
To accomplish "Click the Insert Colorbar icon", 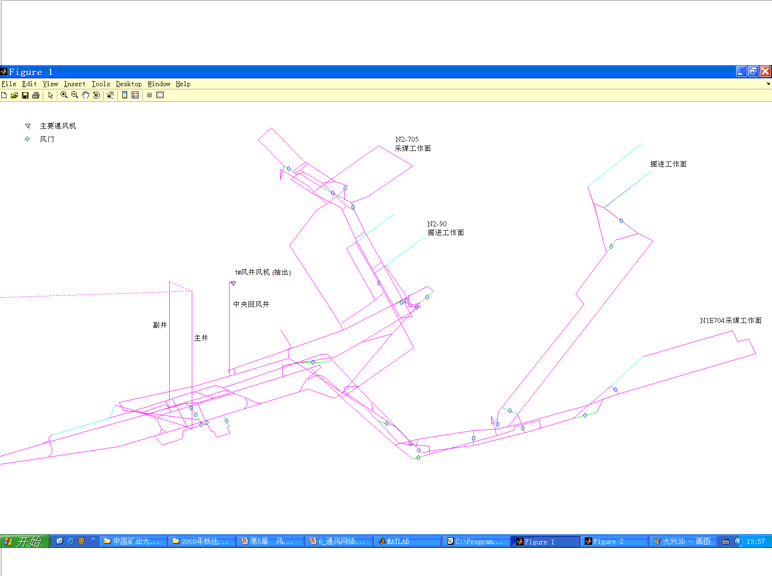I will click(x=125, y=96).
